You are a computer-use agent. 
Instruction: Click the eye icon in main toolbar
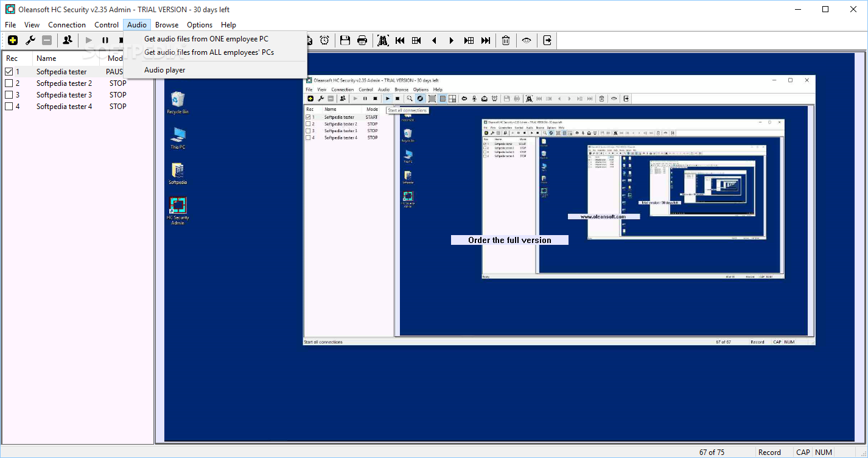click(527, 40)
